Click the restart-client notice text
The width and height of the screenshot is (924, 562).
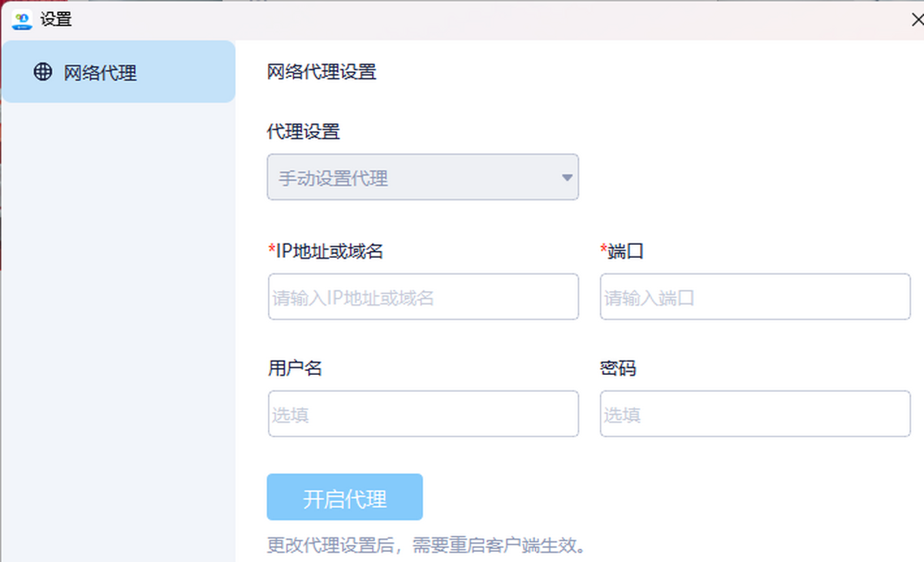tap(427, 546)
